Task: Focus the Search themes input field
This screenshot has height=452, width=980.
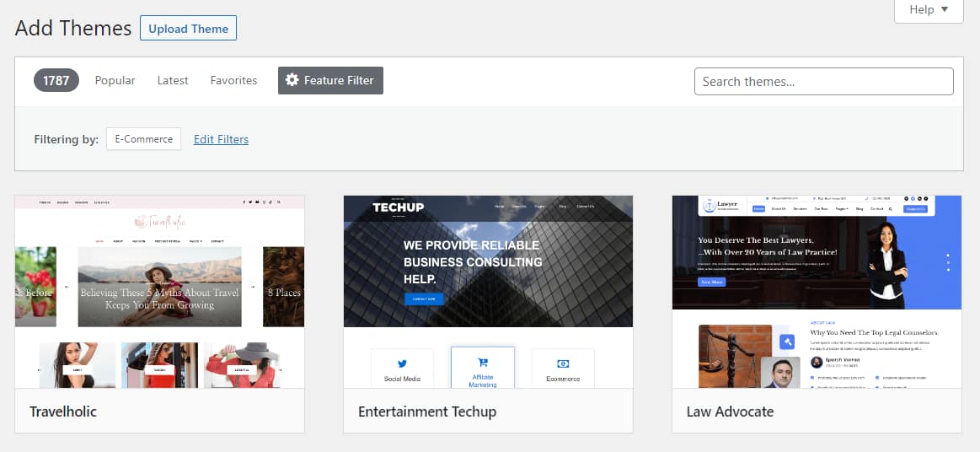Action: tap(824, 81)
